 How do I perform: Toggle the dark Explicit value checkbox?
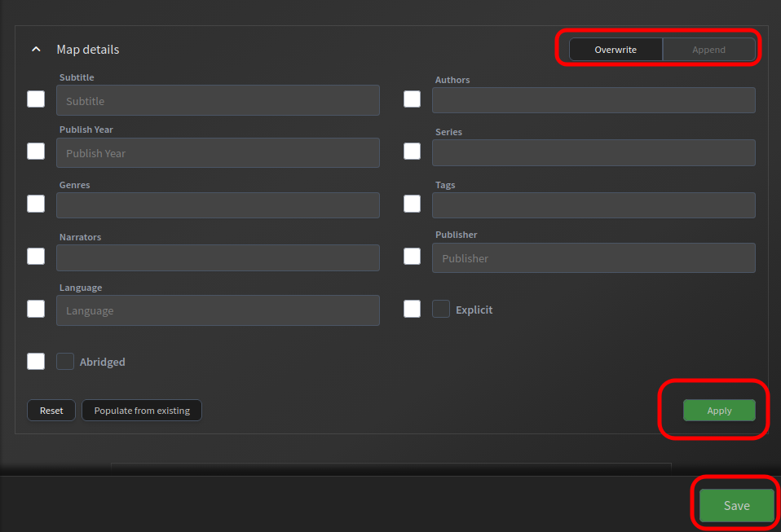441,309
